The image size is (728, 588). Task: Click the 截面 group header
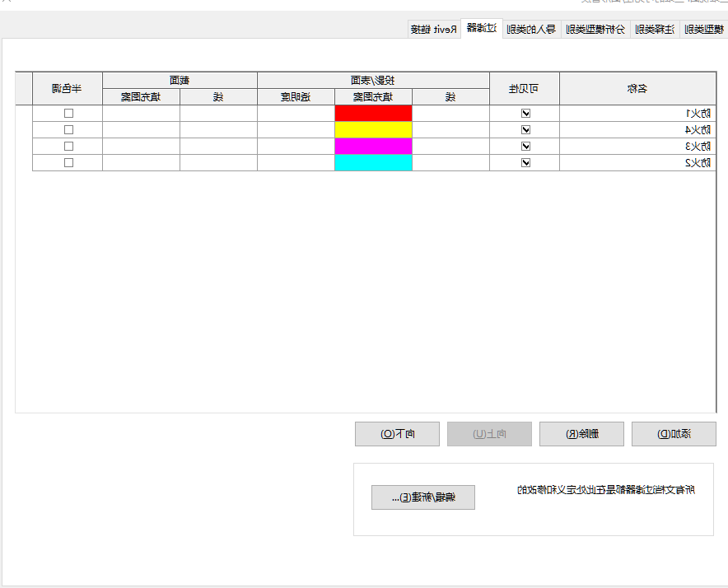tap(180, 81)
